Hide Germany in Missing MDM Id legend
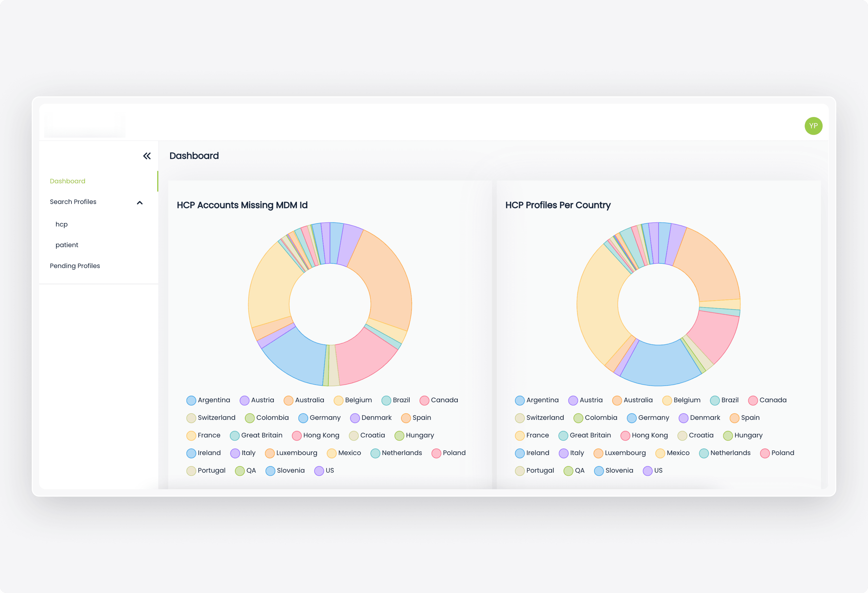This screenshot has height=593, width=868. click(x=320, y=418)
